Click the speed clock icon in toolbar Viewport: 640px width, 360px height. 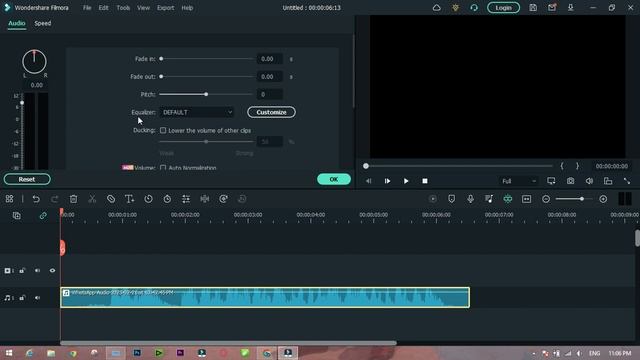[149, 199]
